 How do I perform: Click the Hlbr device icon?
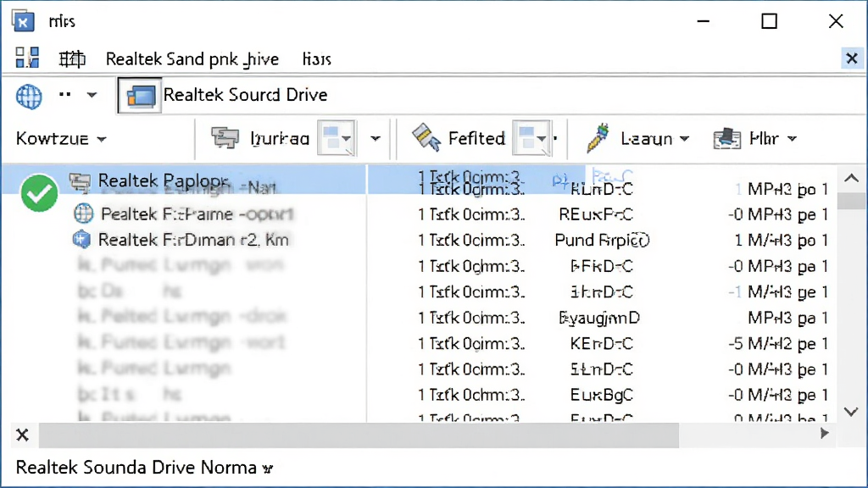pyautogui.click(x=726, y=138)
